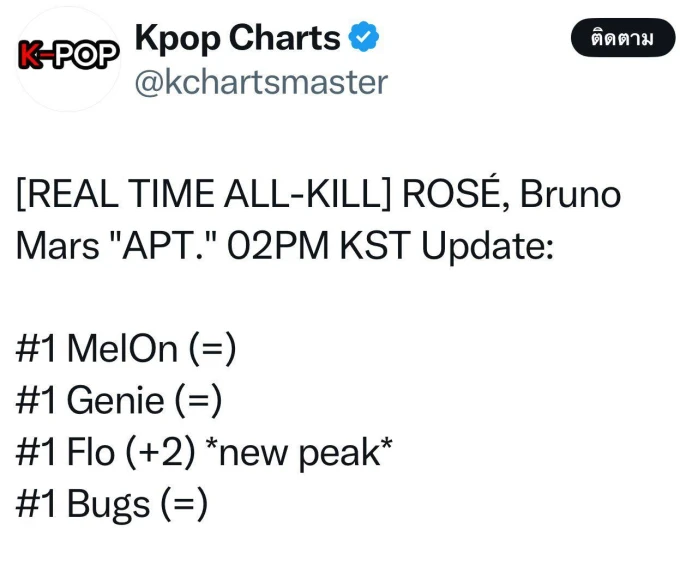Click the word TIME in the headline
The width and height of the screenshot is (680, 573).
(x=171, y=193)
